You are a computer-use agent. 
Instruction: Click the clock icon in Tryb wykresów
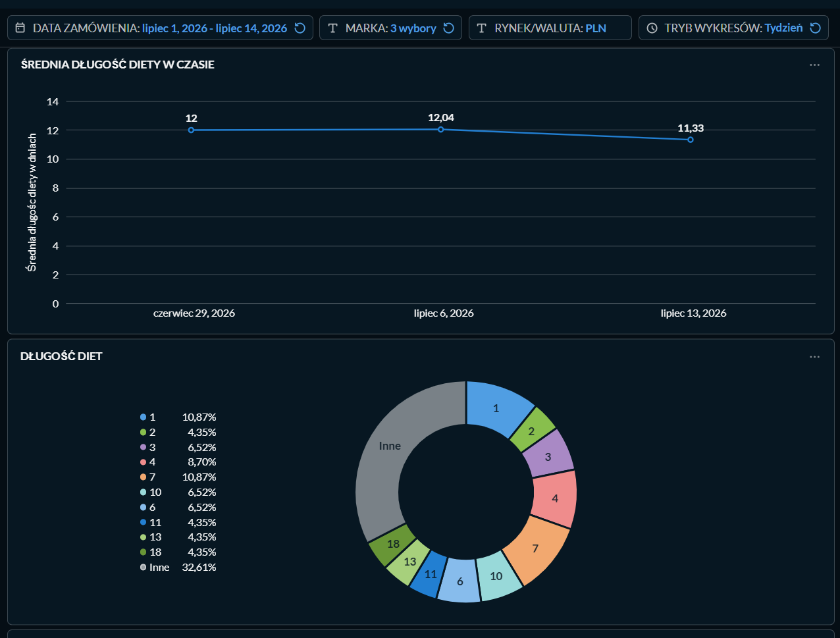(652, 28)
